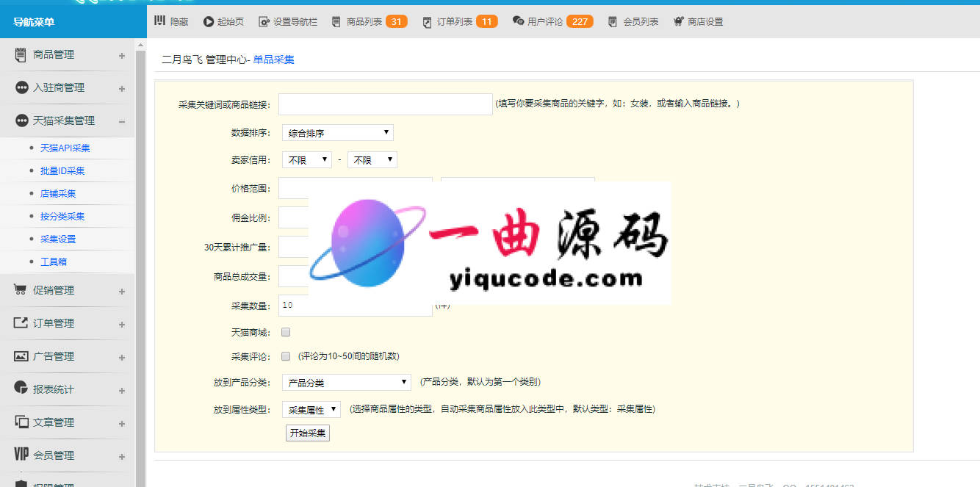Click the 采集数量 input field
This screenshot has height=487, width=980.
356,305
